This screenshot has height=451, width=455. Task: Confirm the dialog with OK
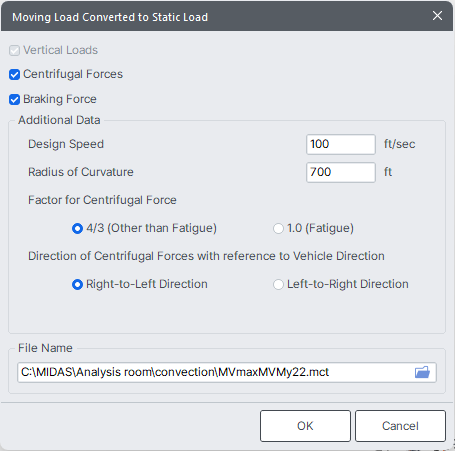pyautogui.click(x=305, y=426)
